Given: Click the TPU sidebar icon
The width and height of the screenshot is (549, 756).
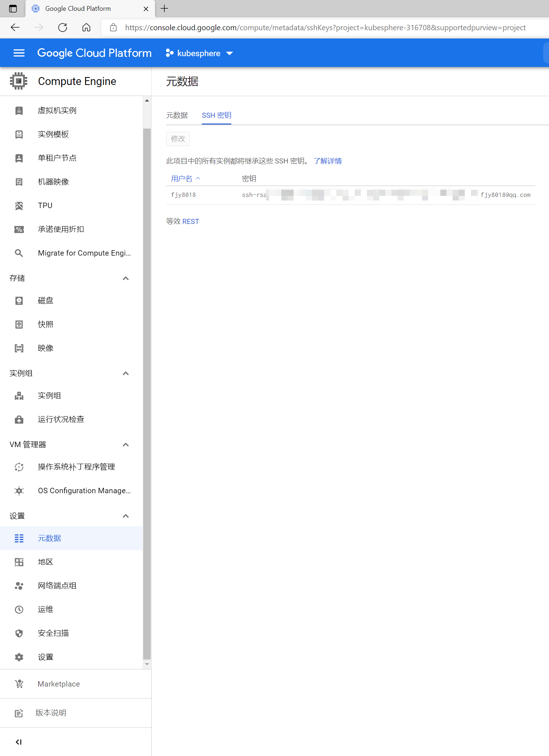Looking at the screenshot, I should [19, 206].
